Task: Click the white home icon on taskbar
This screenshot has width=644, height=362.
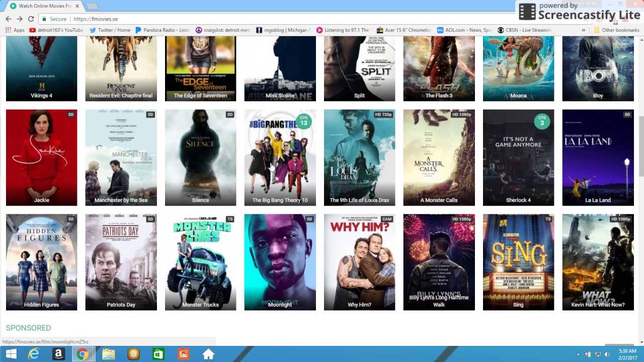Action: coord(208,354)
